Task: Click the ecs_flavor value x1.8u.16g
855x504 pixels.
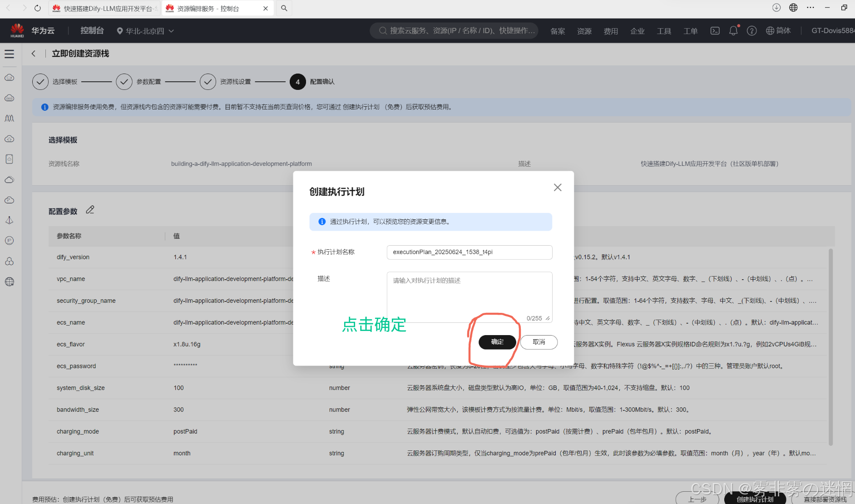Action: tap(187, 344)
